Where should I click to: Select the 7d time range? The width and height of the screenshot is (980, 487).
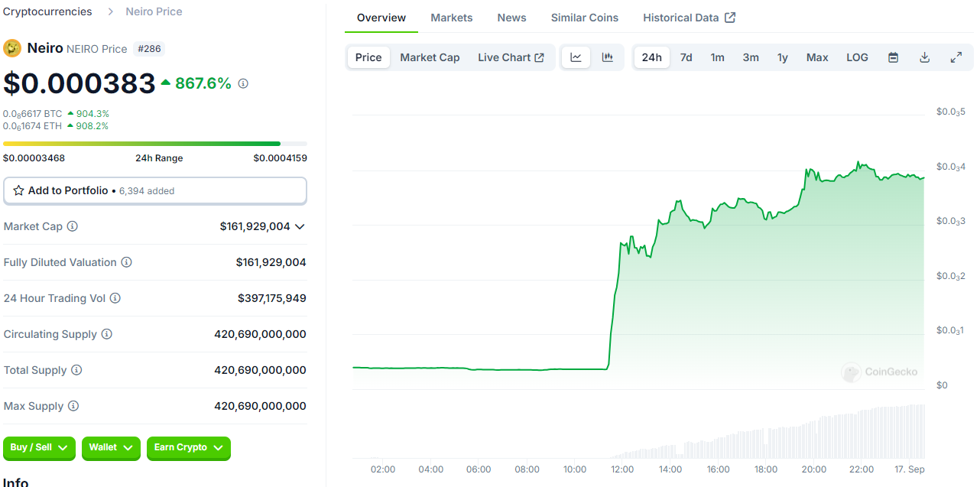point(686,57)
